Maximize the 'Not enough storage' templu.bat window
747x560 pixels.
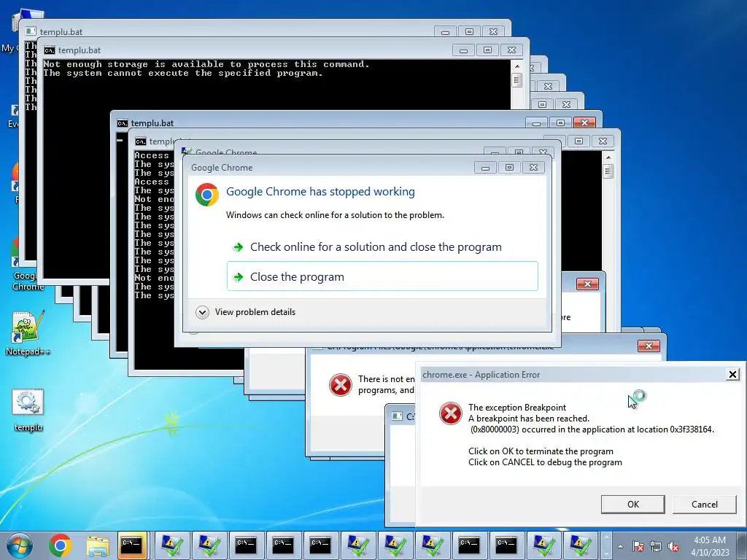[x=487, y=50]
